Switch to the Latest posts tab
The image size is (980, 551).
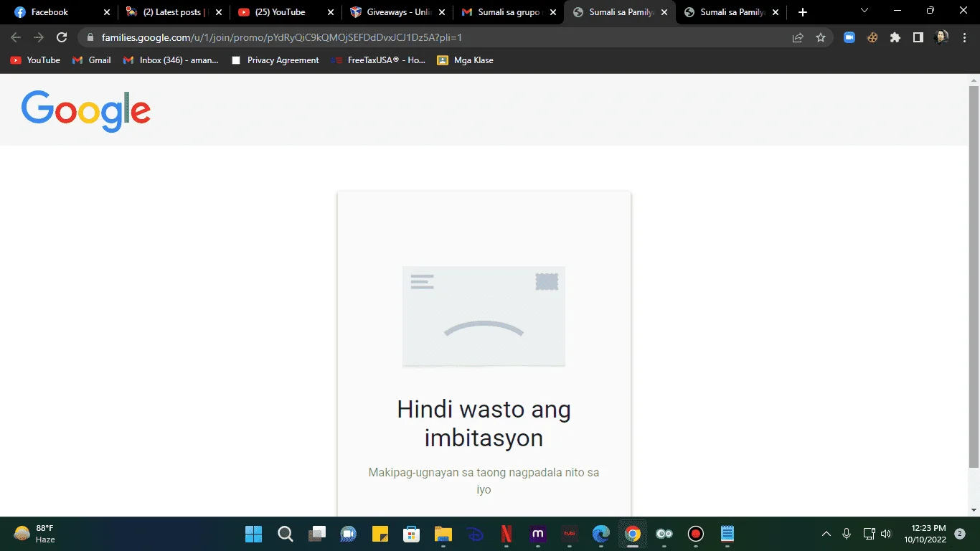[x=174, y=12]
